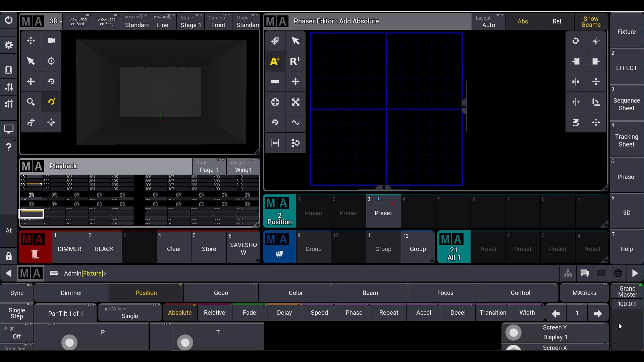Open the Camera Front dropdown

tap(218, 21)
